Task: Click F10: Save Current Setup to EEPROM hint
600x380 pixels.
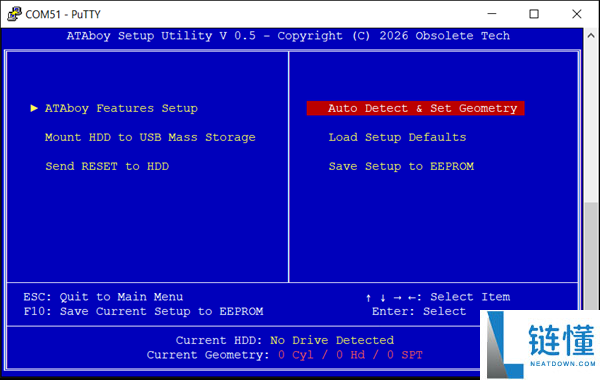Action: [143, 312]
